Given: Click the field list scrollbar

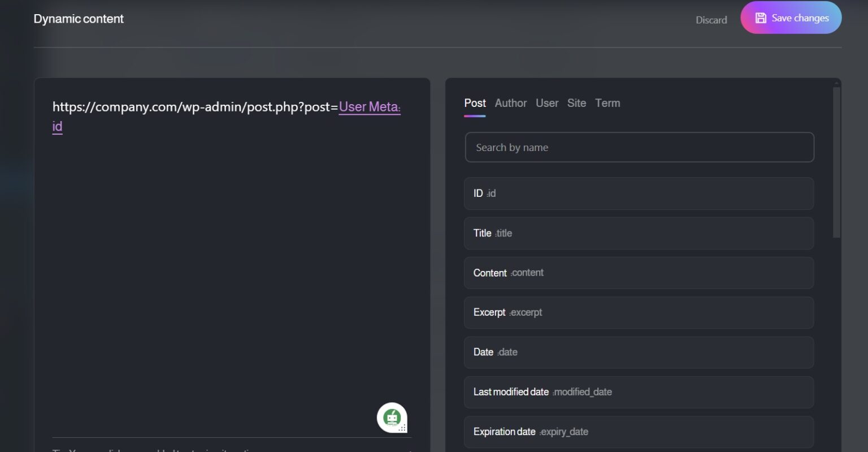Looking at the screenshot, I should 836,162.
